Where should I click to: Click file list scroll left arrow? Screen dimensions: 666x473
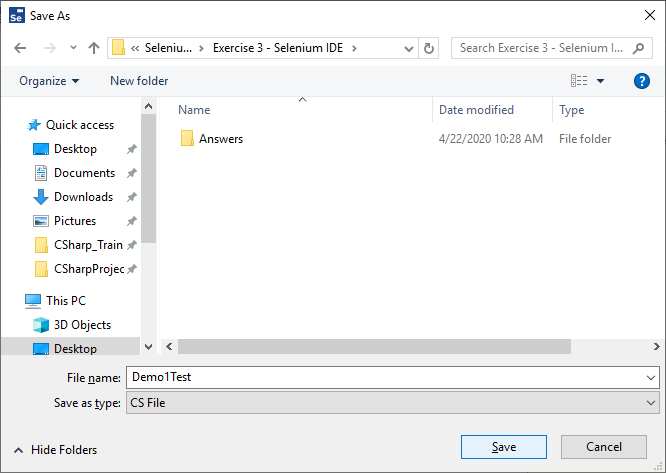[169, 346]
